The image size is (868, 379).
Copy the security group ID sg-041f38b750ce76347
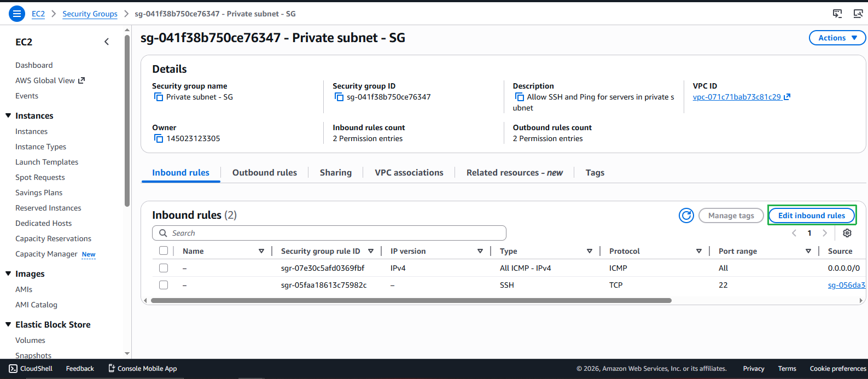click(x=339, y=97)
